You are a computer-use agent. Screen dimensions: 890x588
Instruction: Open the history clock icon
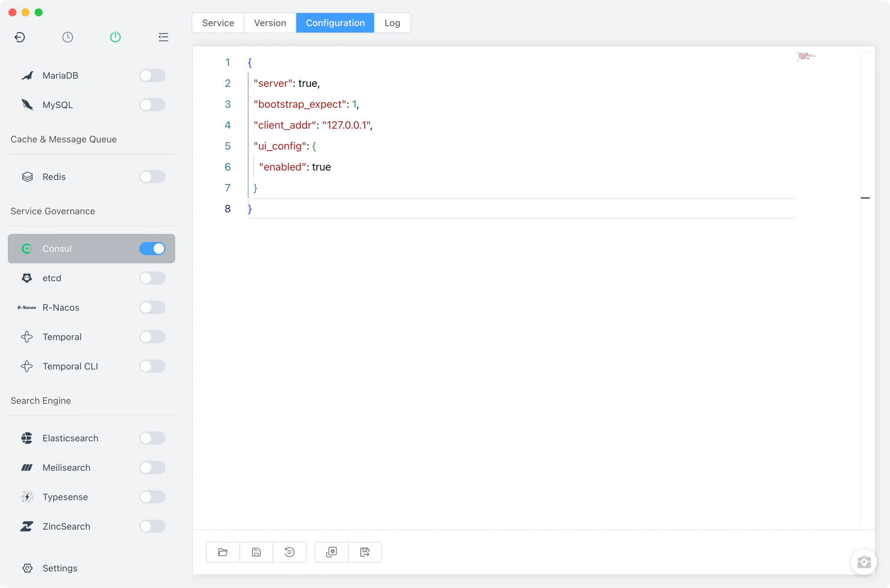pyautogui.click(x=67, y=37)
